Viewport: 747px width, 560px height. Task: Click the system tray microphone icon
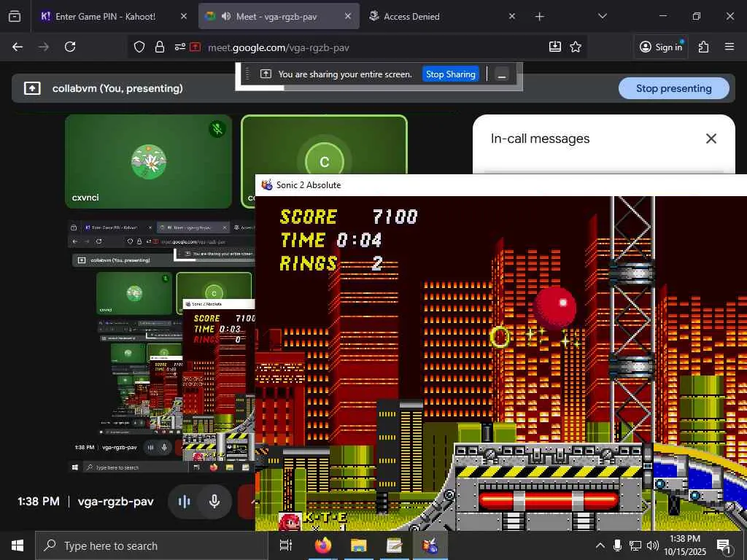coord(617,545)
